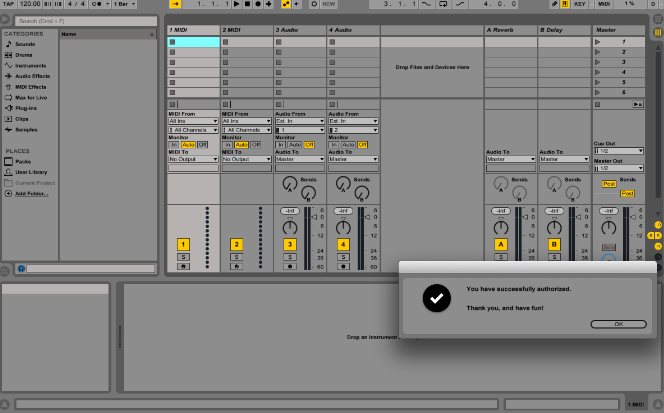The width and height of the screenshot is (664, 413).
Task: Open the Cue Out dropdown
Action: click(x=619, y=151)
